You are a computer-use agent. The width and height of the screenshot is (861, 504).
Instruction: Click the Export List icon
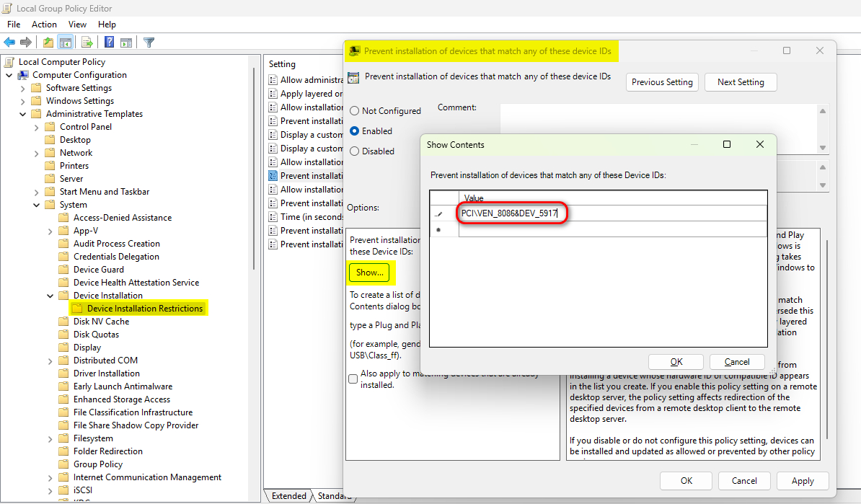click(87, 42)
